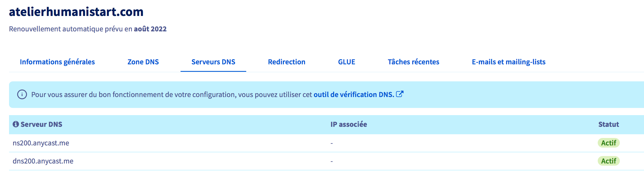Click the IP associée column header

click(x=349, y=124)
